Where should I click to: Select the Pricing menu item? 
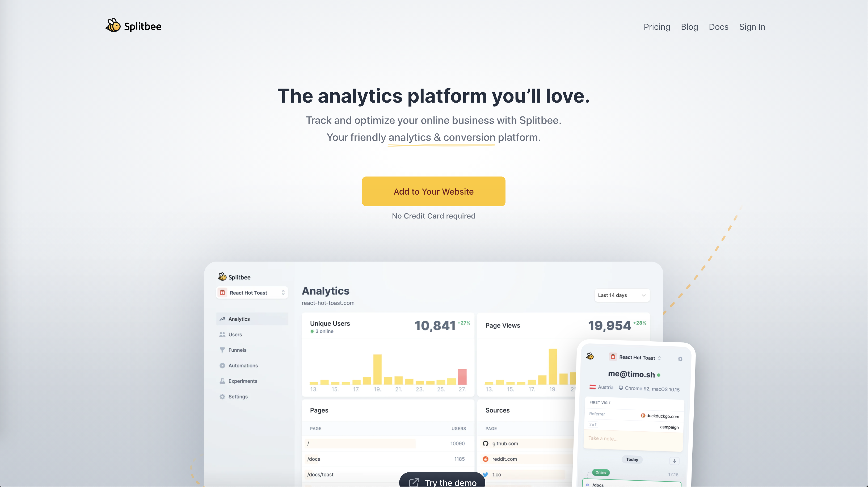(x=657, y=27)
